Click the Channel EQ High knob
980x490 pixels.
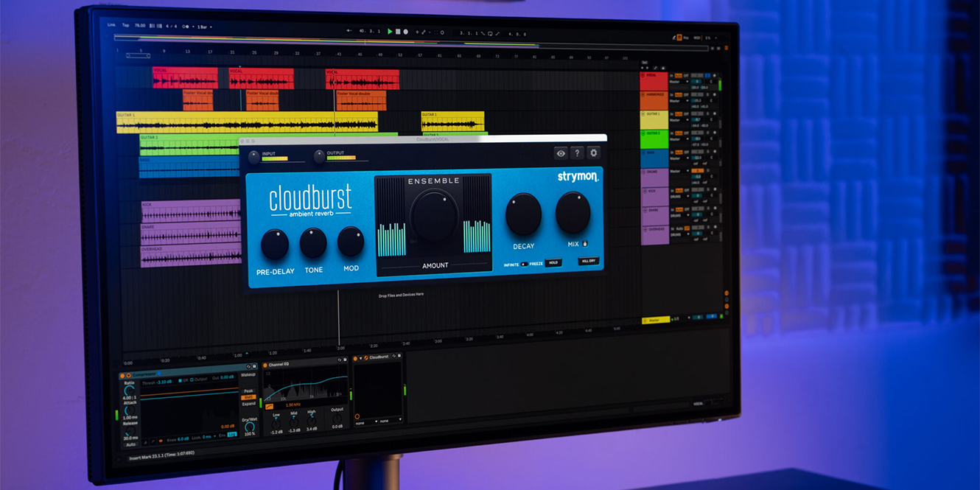click(x=312, y=419)
